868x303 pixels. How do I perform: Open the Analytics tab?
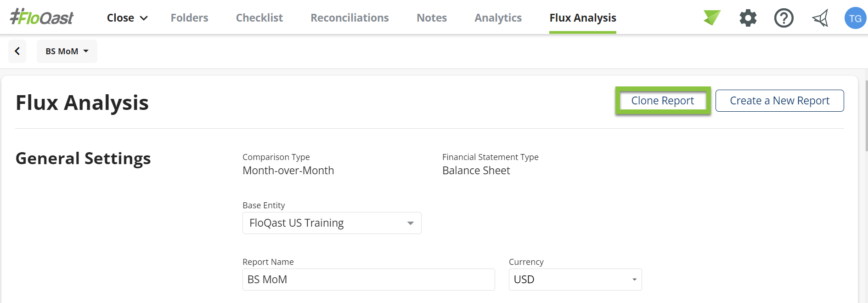(498, 18)
